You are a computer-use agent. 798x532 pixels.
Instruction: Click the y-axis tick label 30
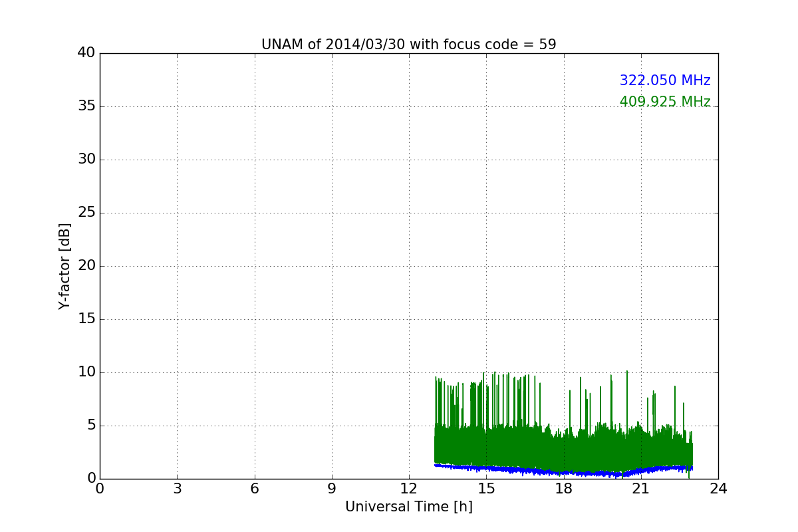point(86,160)
